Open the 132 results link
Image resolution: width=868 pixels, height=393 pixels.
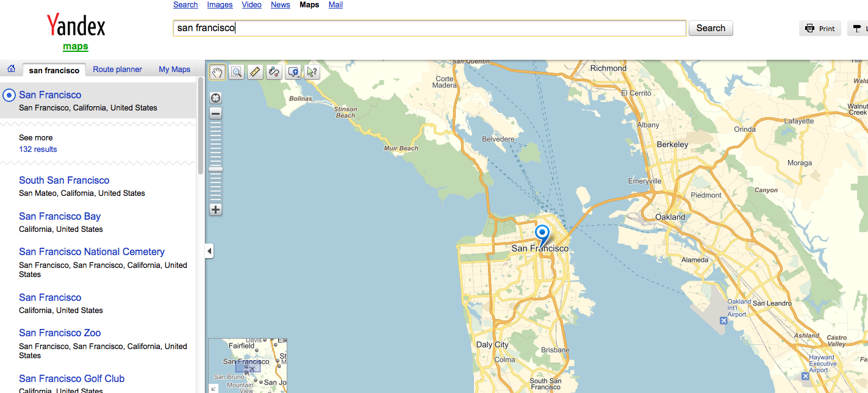pyautogui.click(x=38, y=149)
